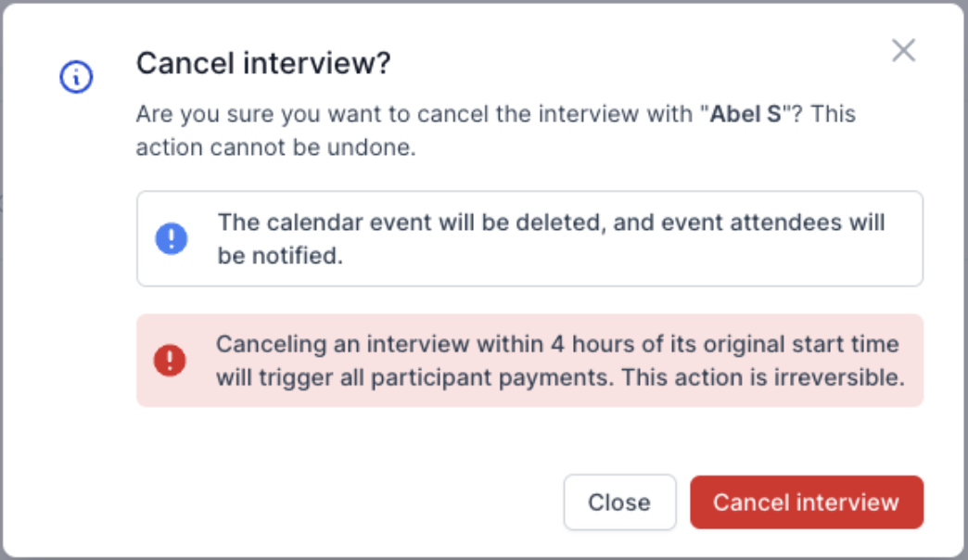This screenshot has height=560, width=968.
Task: Click the info circle icon beside the title
Action: pos(76,78)
